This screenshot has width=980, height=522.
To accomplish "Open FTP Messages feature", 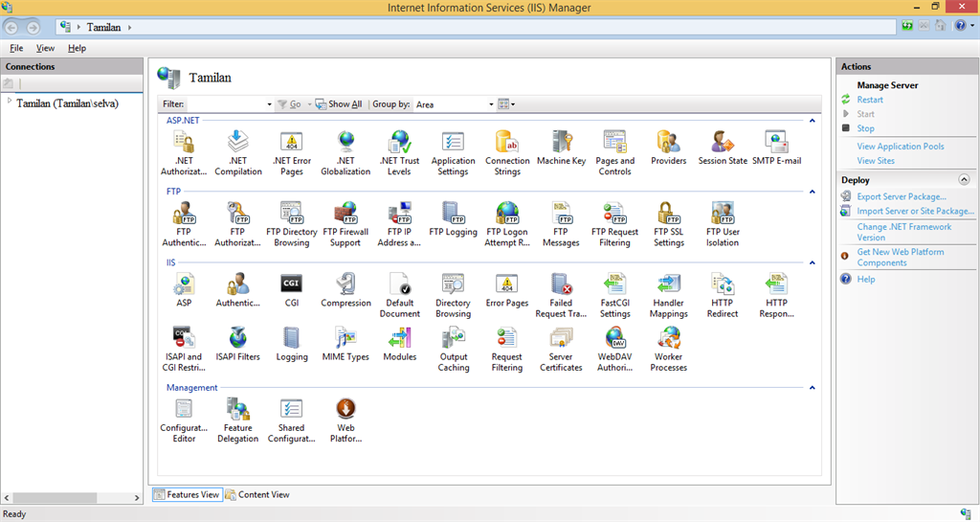I will tap(561, 224).
